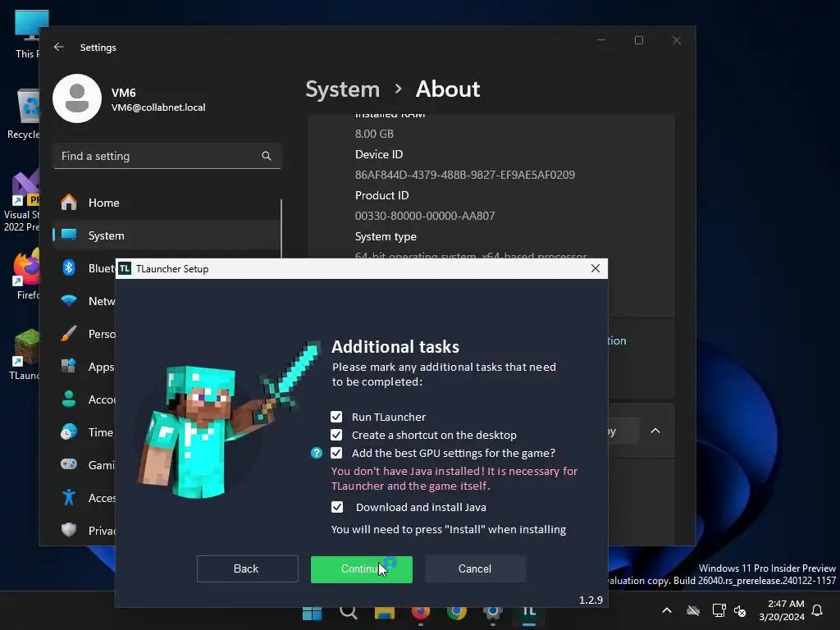Screen dimensions: 840x630
Task: Show hidden system tray icons
Action: (x=667, y=610)
